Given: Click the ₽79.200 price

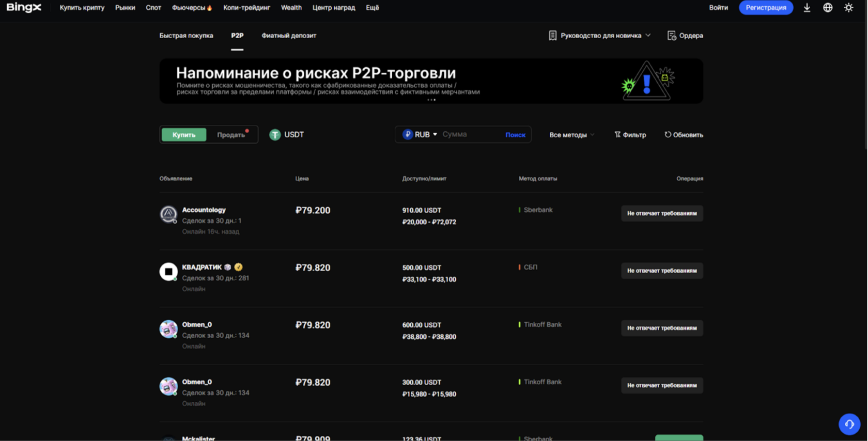Looking at the screenshot, I should 313,210.
